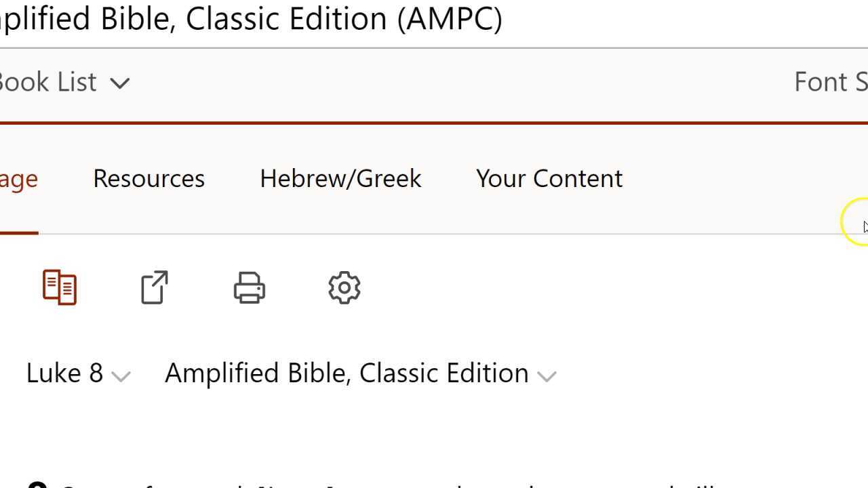Click the Font Size control
The height and width of the screenshot is (488, 868).
tap(831, 82)
